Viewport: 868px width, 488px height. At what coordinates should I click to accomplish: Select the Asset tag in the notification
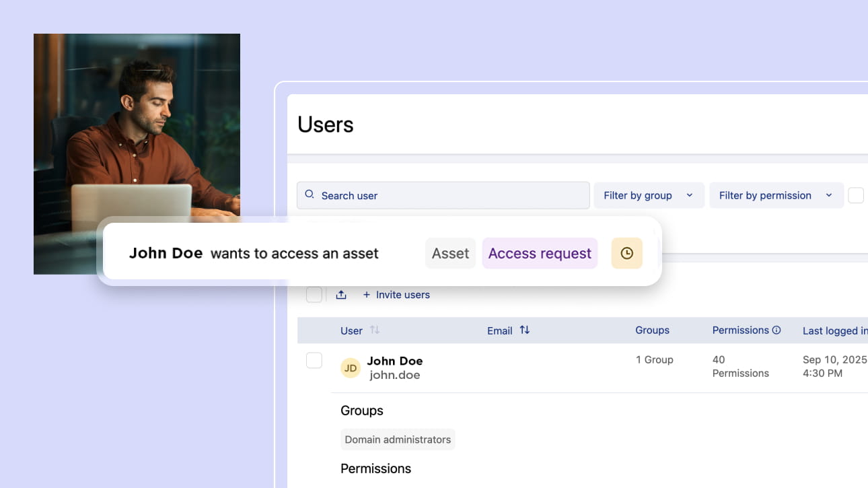(450, 254)
